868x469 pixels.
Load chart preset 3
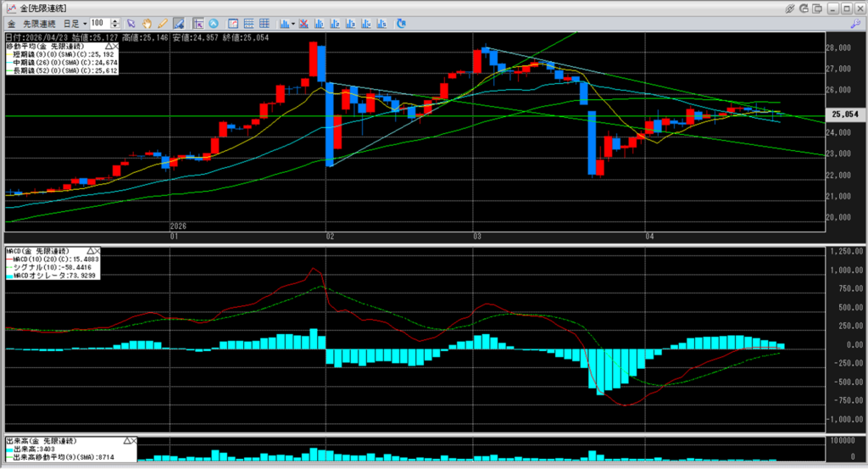[x=350, y=24]
